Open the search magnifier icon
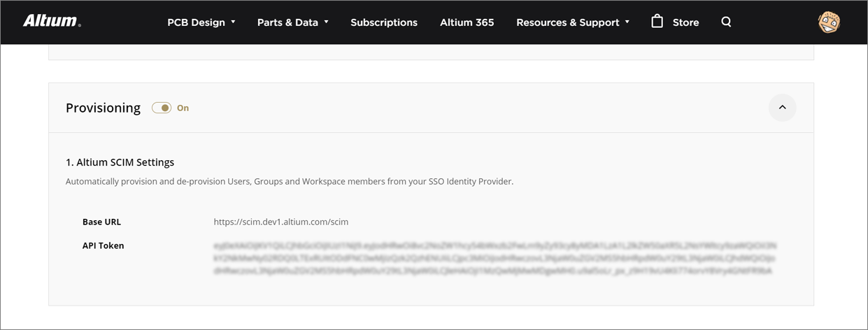This screenshot has height=330, width=868. 726,22
